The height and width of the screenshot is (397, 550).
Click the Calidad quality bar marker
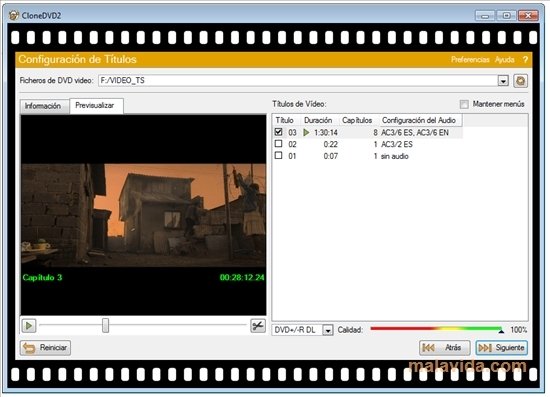(501, 331)
